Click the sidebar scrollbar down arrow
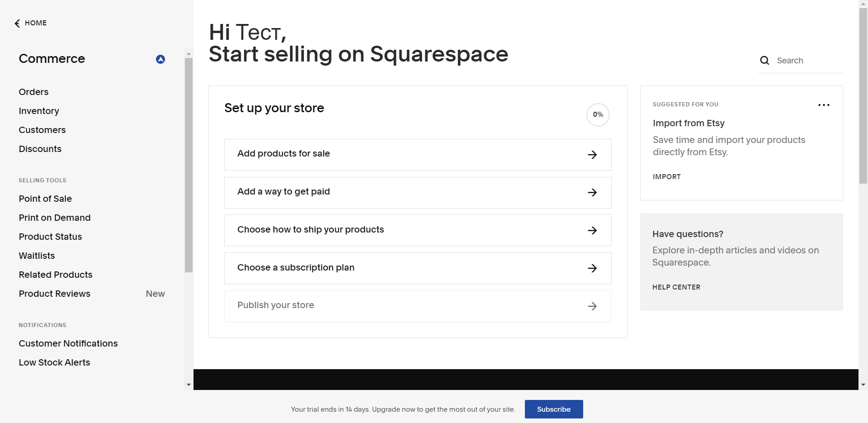 [x=189, y=385]
